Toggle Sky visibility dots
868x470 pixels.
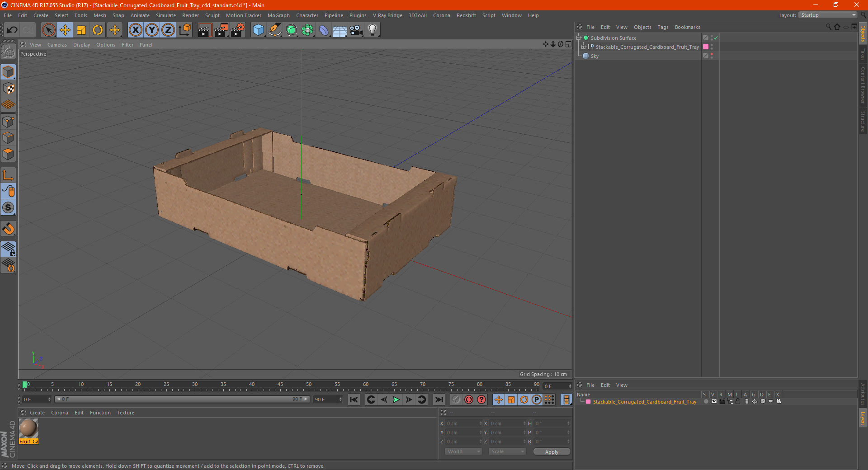click(712, 56)
